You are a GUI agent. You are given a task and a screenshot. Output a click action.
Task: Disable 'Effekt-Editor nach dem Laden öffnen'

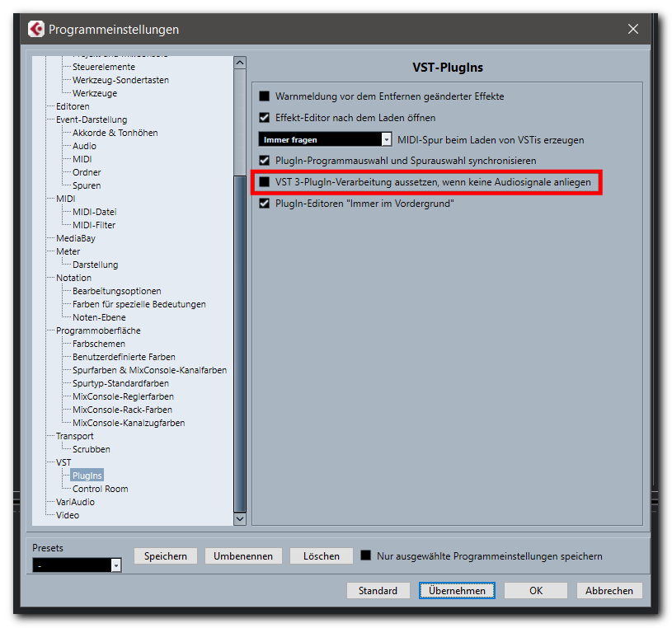pyautogui.click(x=264, y=116)
